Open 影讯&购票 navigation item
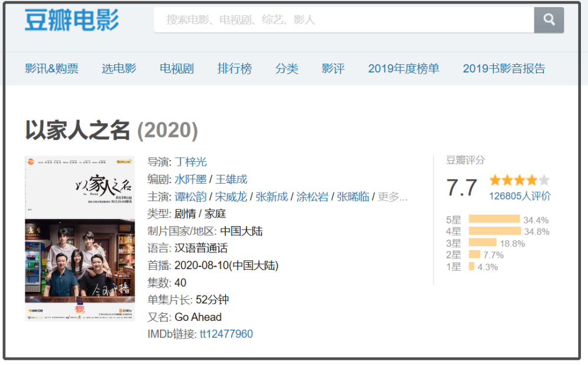The image size is (588, 365). coord(52,69)
